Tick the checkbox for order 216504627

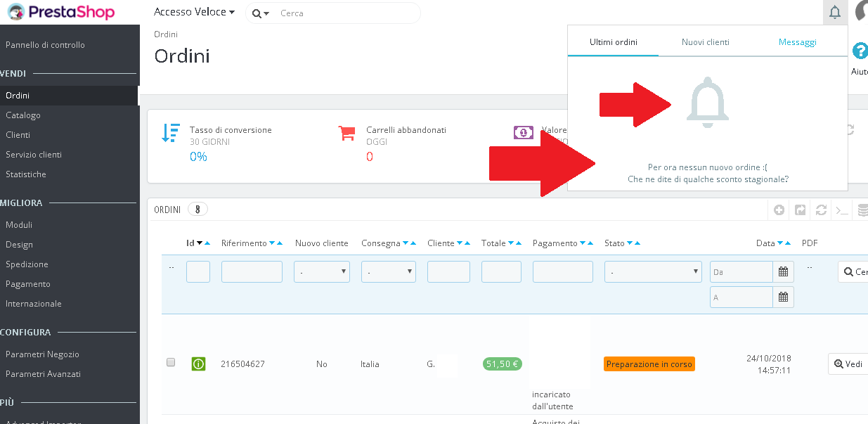170,363
